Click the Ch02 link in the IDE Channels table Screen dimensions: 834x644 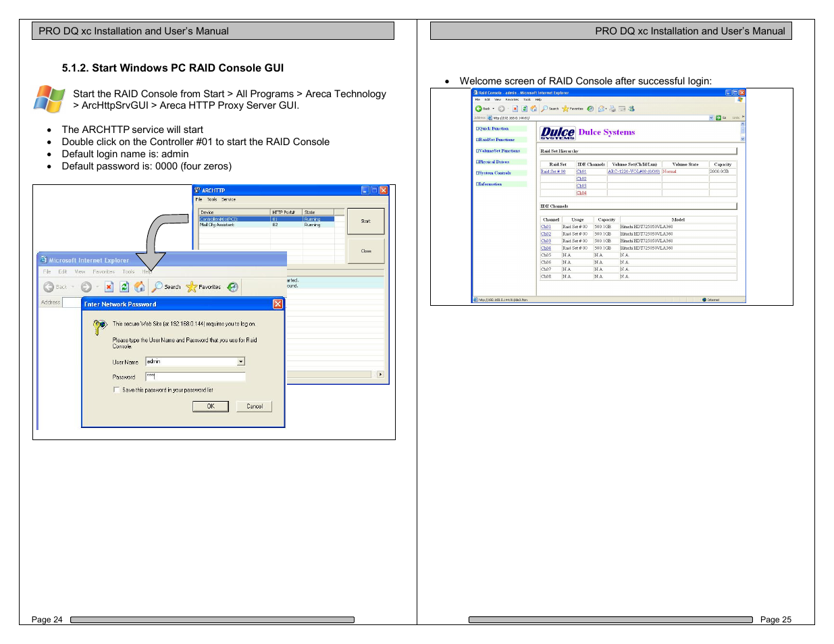pyautogui.click(x=546, y=234)
